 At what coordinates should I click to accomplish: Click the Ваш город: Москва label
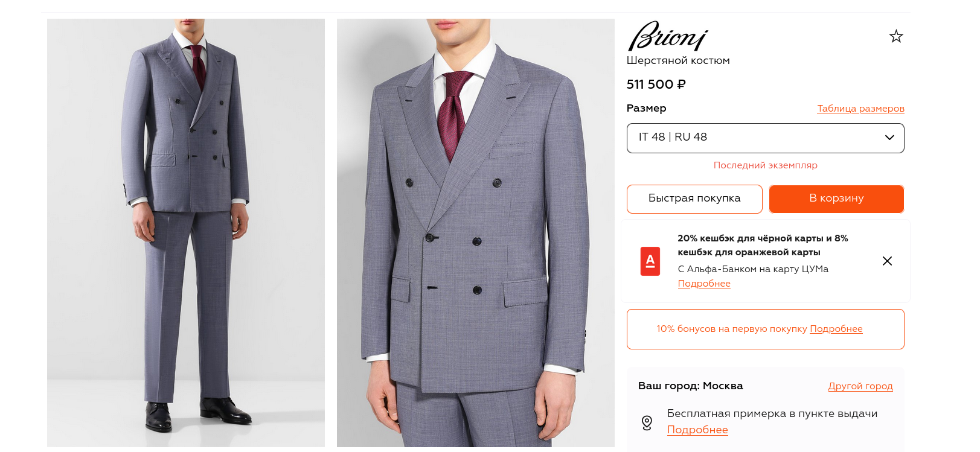690,386
